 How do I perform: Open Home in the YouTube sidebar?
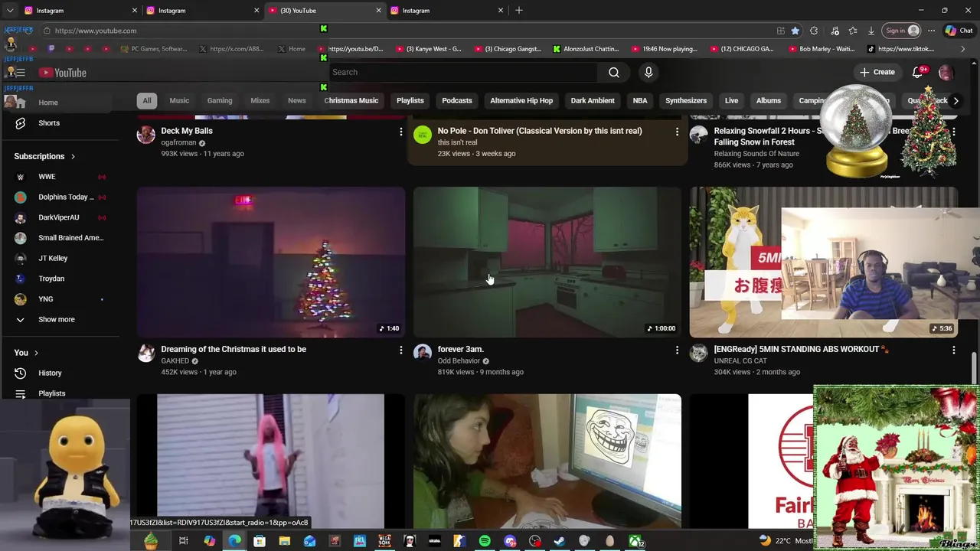(48, 103)
